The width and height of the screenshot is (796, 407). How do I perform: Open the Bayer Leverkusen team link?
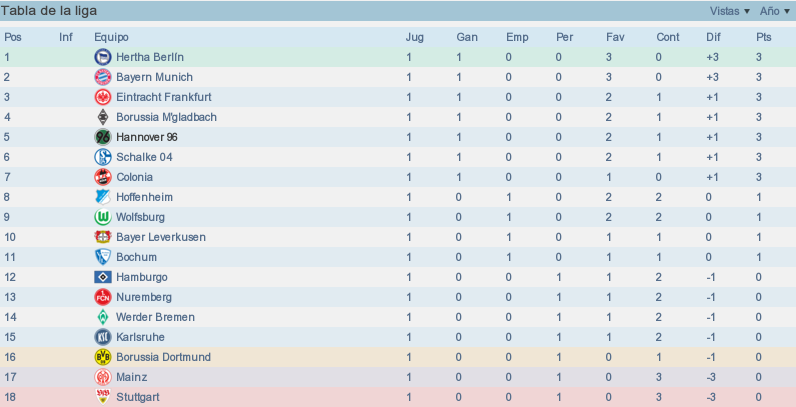point(161,237)
